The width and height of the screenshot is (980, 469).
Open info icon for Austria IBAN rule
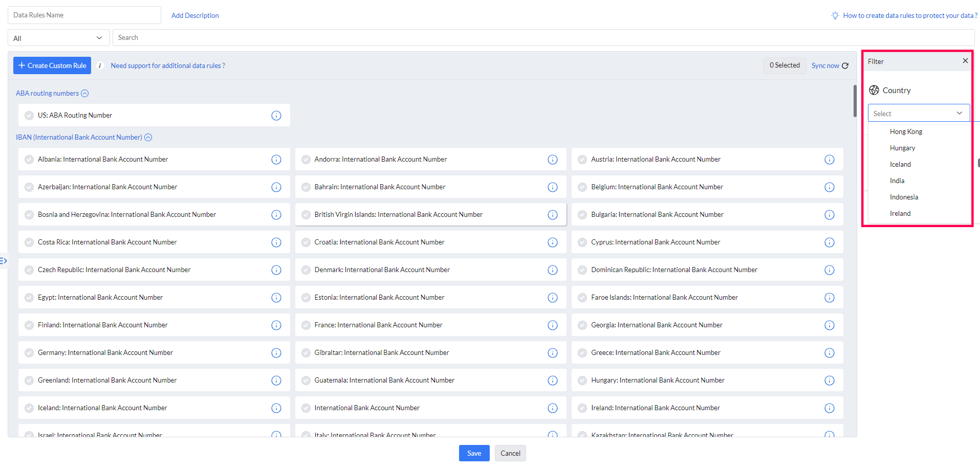[830, 160]
